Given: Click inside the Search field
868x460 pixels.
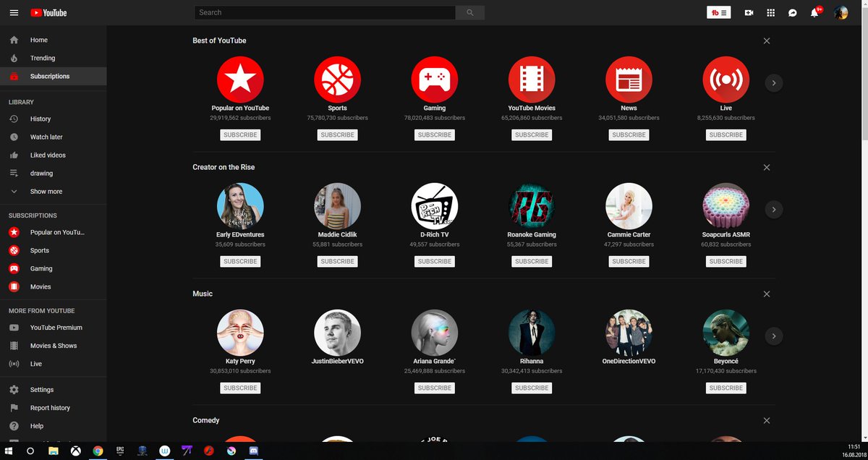Looking at the screenshot, I should click(325, 12).
